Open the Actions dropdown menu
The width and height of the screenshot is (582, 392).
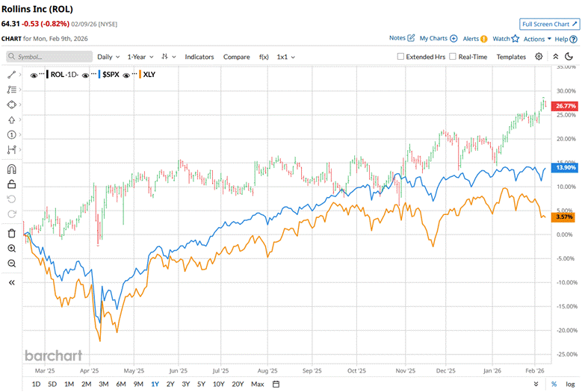click(x=536, y=38)
